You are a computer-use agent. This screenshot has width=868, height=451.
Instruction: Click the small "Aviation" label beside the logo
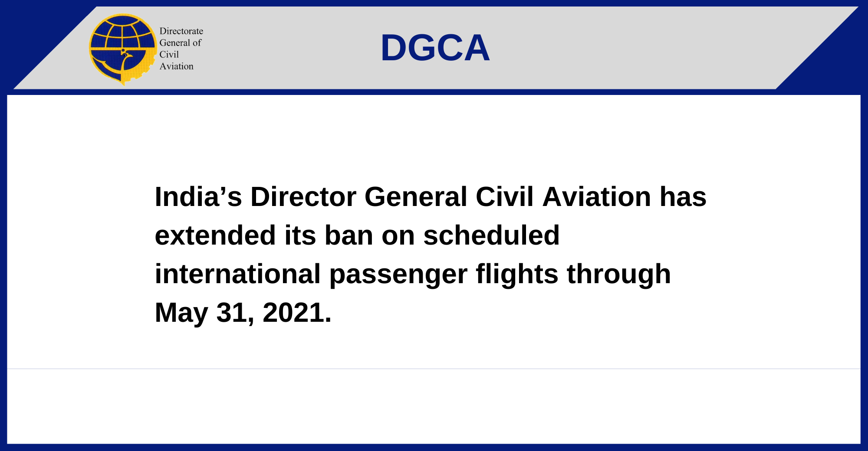176,66
